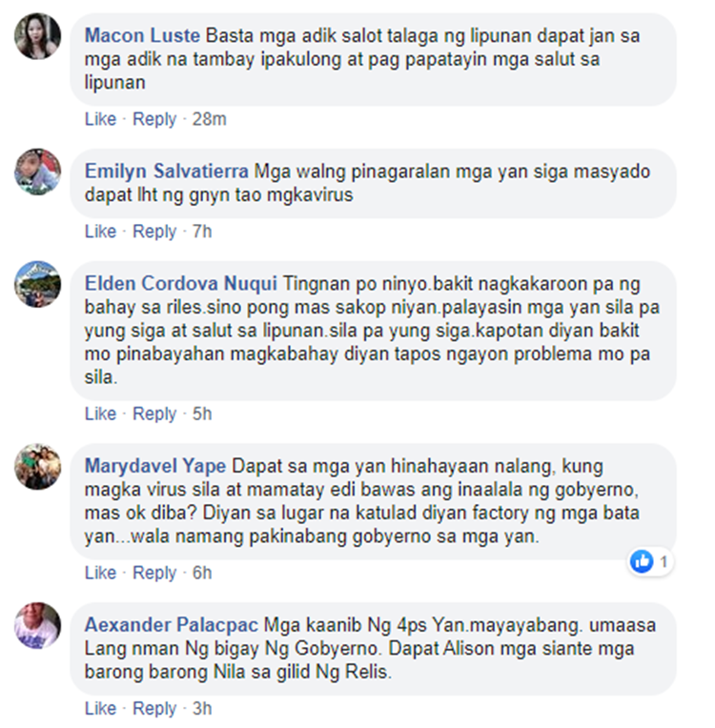Open Elden Cordova Nuqui's profile picture
This screenshot has width=715, height=728.
coord(37,284)
